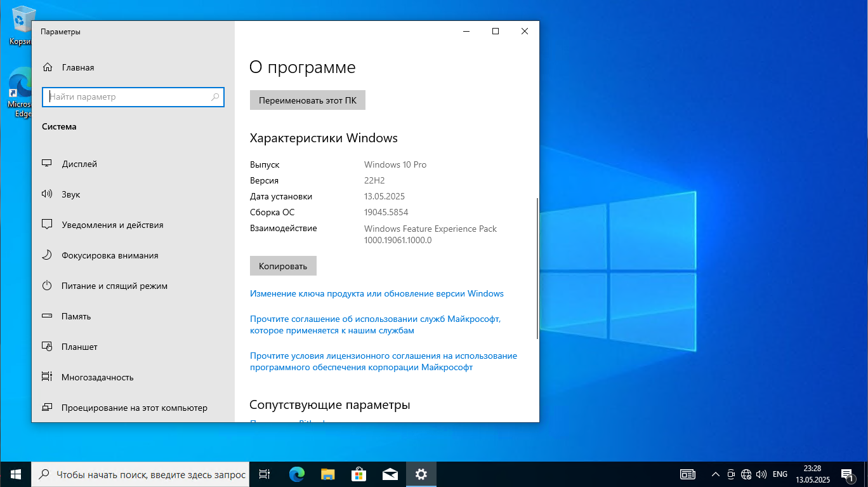Click the Settings gear on taskbar

coord(421,474)
